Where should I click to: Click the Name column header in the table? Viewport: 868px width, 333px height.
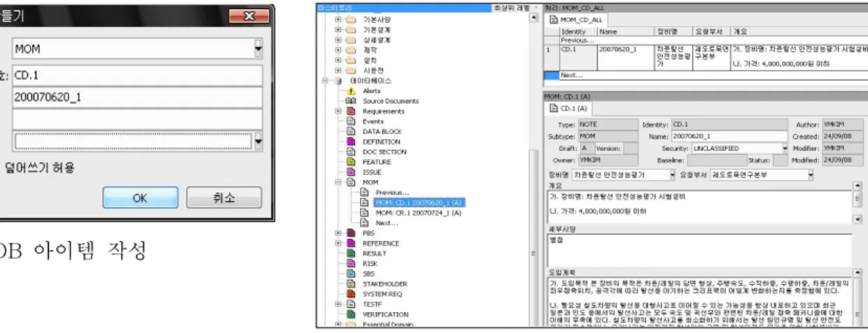[x=625, y=32]
